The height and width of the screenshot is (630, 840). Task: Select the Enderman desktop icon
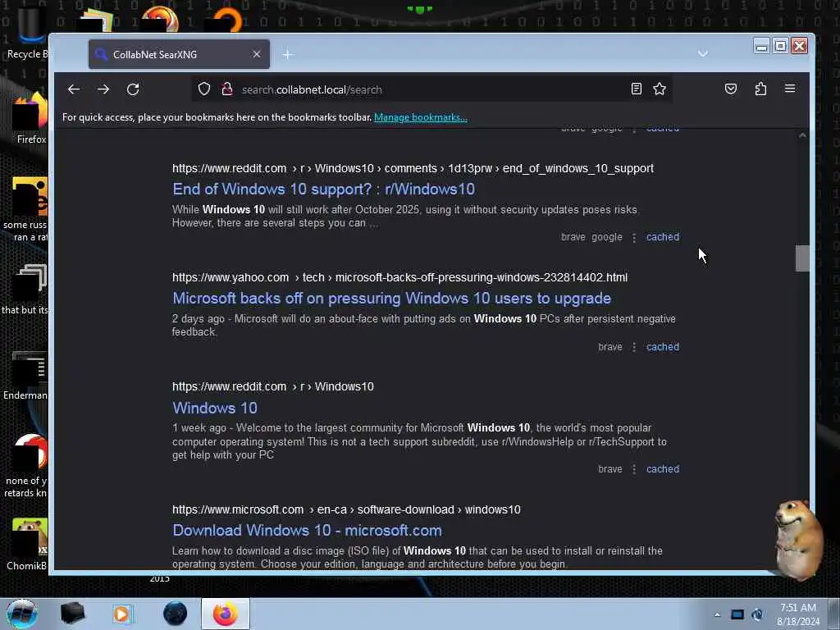[25, 376]
